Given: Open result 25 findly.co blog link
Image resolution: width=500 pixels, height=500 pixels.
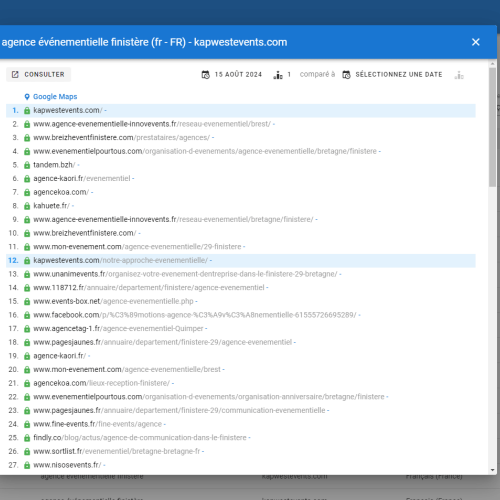Looking at the screenshot, I should [140, 438].
